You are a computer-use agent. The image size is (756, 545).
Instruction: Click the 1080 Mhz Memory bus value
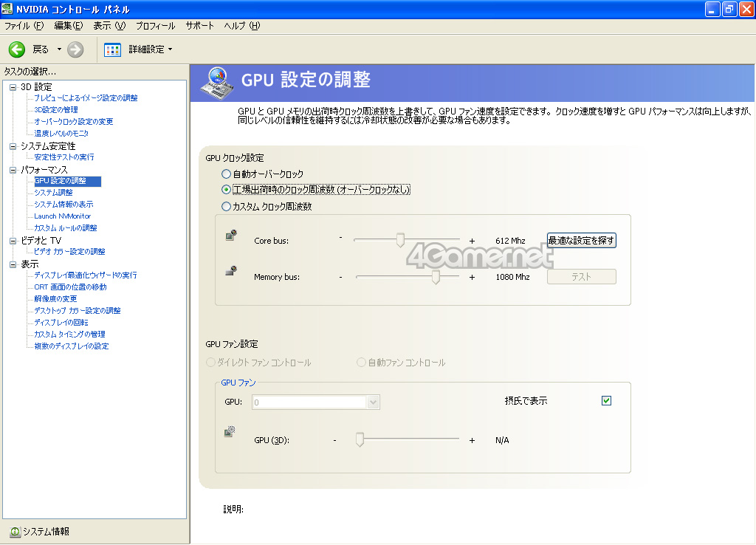[x=512, y=277]
